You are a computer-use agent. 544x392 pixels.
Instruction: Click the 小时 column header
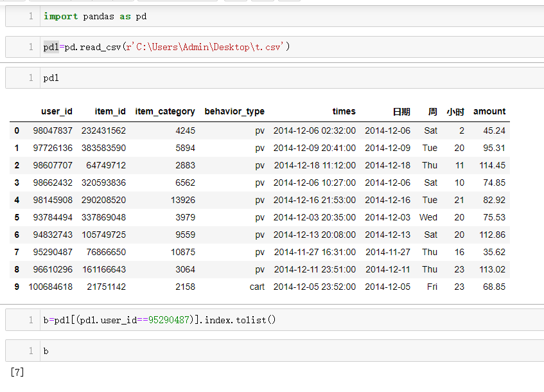[455, 112]
